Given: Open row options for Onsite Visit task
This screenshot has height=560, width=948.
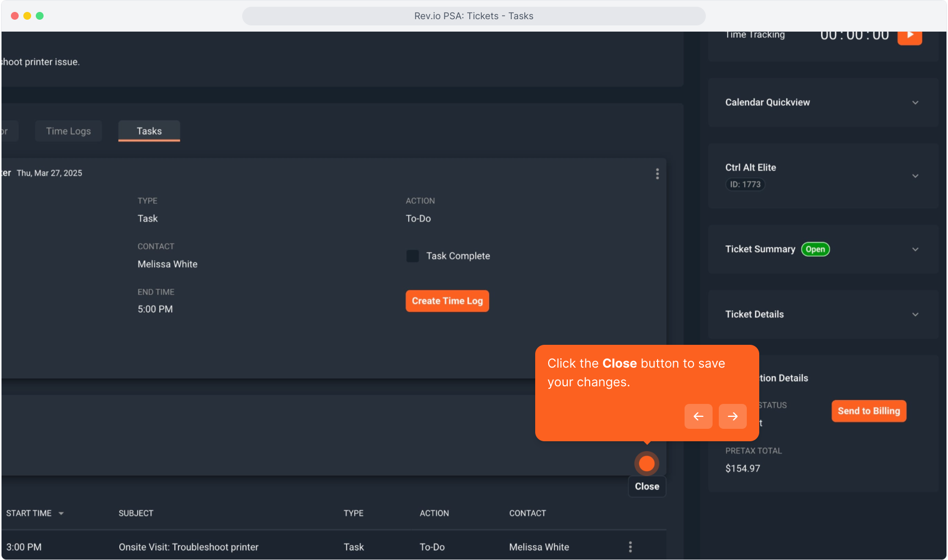Looking at the screenshot, I should [630, 547].
